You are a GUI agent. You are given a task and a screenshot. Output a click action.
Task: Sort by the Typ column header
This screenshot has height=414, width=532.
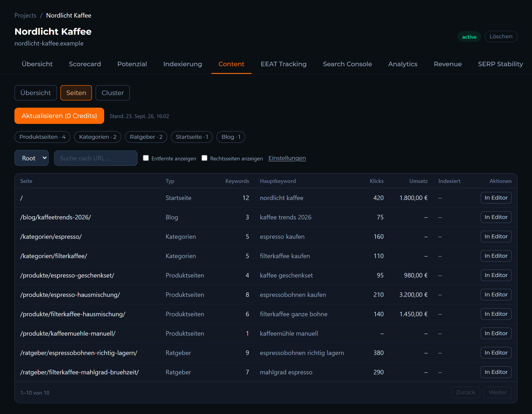click(170, 181)
